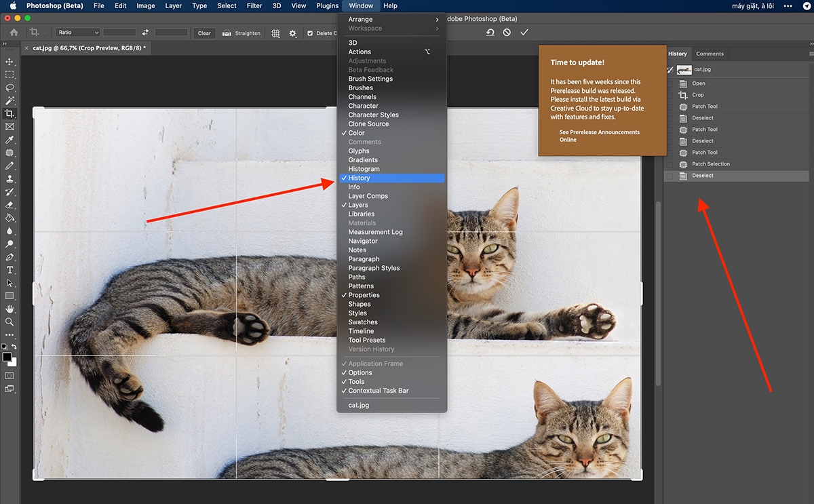Screen dimensions: 814x504
Task: Commit the crop with the checkmark
Action: (524, 33)
